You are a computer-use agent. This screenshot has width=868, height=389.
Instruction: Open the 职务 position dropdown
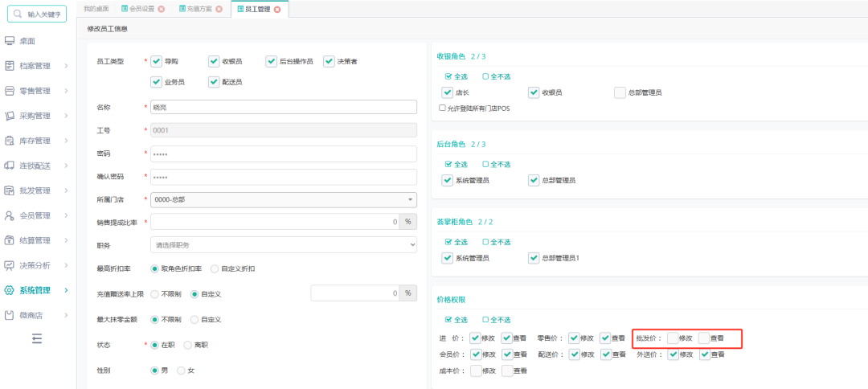coord(284,244)
